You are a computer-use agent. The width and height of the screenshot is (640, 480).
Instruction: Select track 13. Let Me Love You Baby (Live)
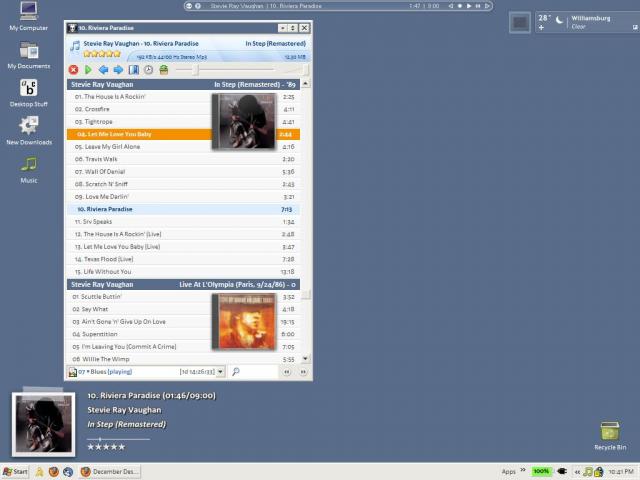tap(183, 247)
